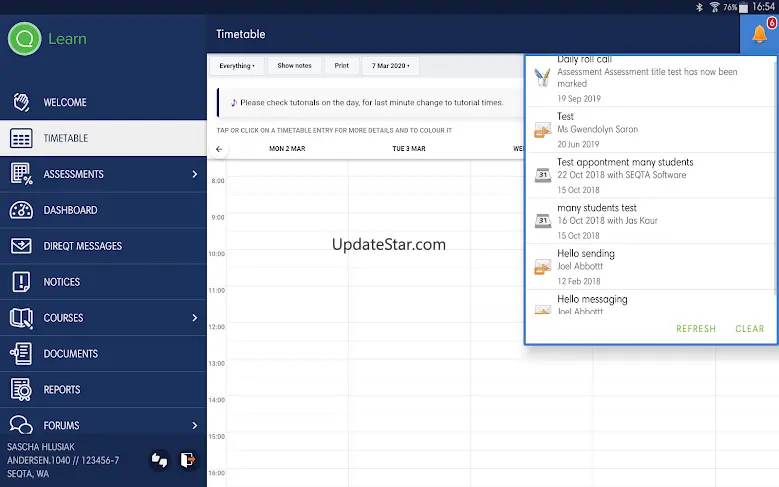Open Notices from the sidebar
This screenshot has height=487, width=779.
pos(103,282)
